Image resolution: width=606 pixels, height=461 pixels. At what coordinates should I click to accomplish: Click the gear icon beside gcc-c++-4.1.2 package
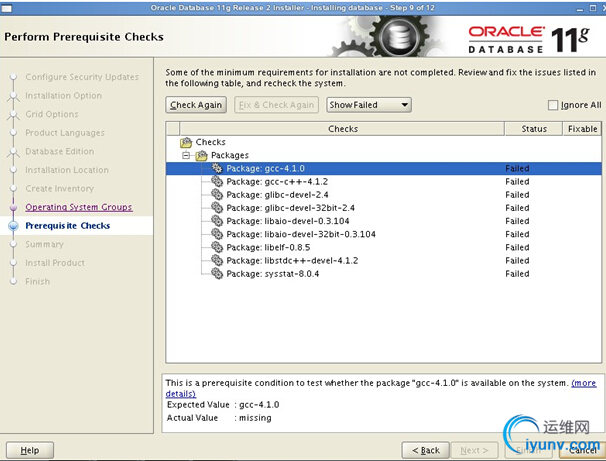217,181
